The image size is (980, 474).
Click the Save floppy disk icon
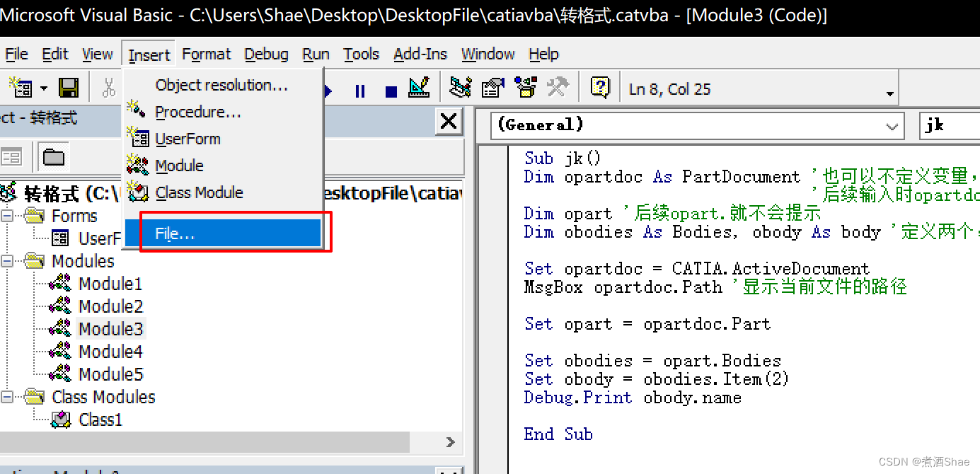click(x=69, y=88)
